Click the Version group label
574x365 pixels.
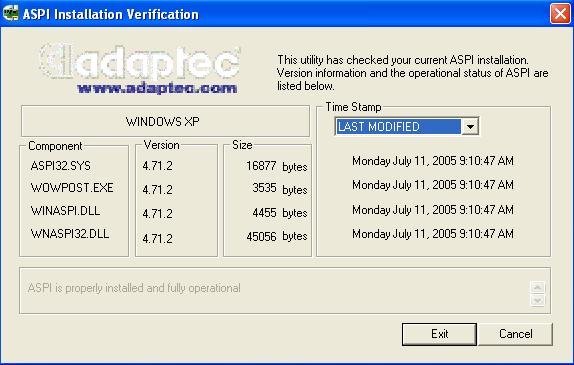pos(161,145)
